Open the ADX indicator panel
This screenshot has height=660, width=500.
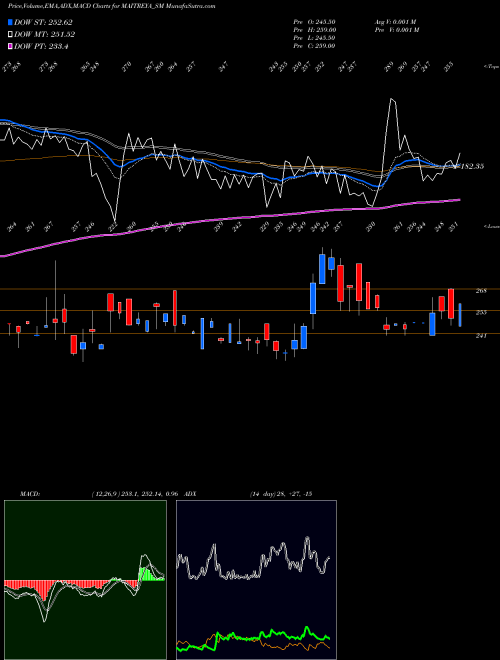pyautogui.click(x=256, y=580)
